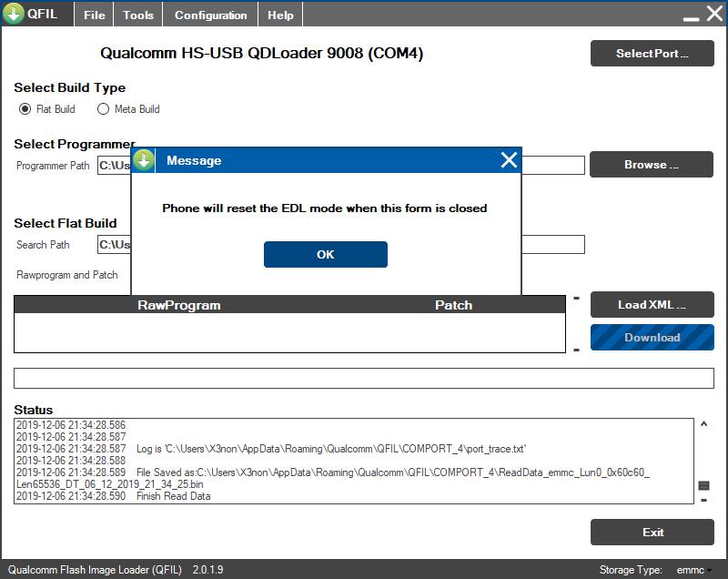Browse for the programmer path

click(651, 165)
